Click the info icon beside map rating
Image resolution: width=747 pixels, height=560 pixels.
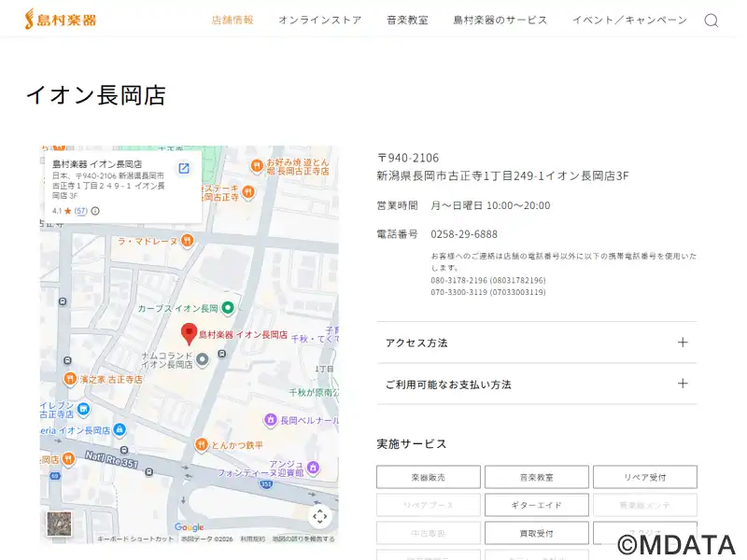[x=95, y=211]
